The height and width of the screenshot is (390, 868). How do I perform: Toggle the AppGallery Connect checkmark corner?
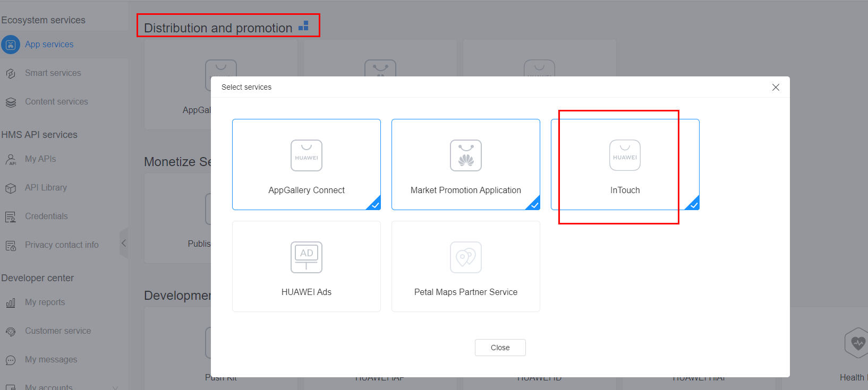tap(375, 204)
